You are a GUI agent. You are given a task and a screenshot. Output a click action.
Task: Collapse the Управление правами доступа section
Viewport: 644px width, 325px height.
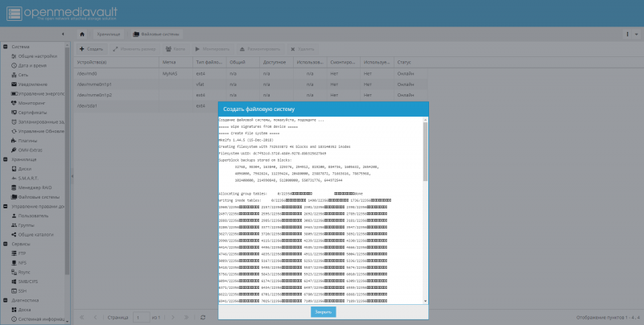pyautogui.click(x=6, y=207)
